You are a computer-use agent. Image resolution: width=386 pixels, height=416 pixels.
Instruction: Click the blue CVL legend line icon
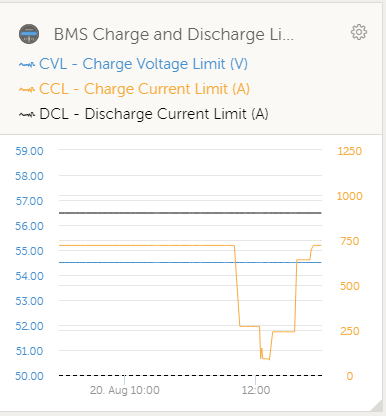[27, 65]
